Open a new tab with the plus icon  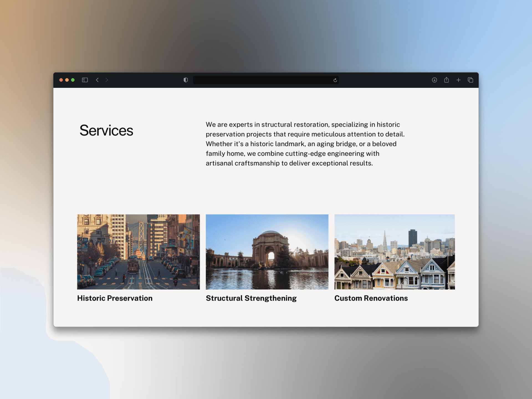coord(458,80)
